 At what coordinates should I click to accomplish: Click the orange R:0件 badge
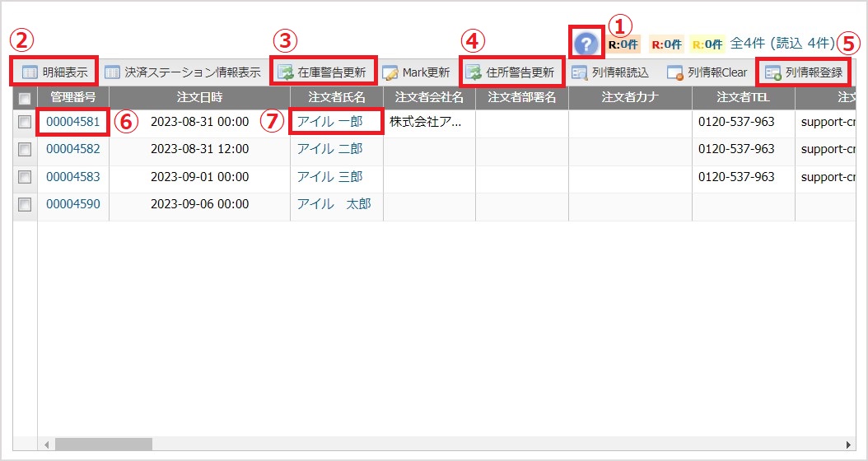[x=623, y=44]
